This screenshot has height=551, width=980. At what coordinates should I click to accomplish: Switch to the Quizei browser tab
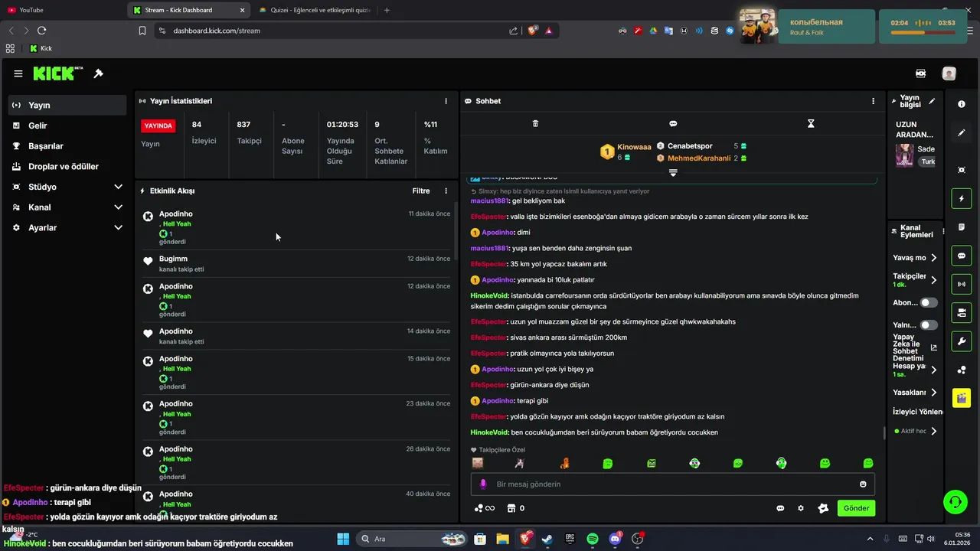point(314,10)
